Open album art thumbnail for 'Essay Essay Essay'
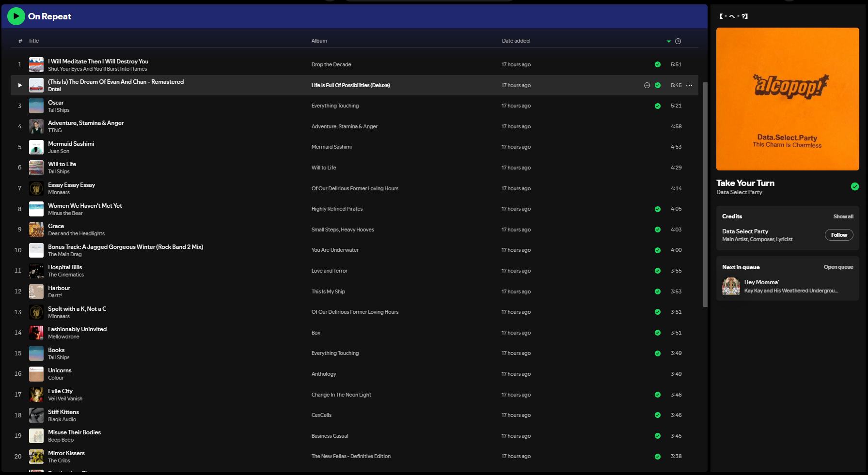This screenshot has width=868, height=475. (x=36, y=188)
